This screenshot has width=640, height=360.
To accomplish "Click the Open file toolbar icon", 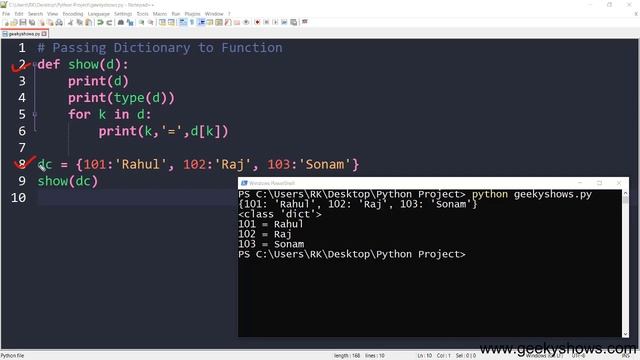I will pyautogui.click(x=13, y=22).
